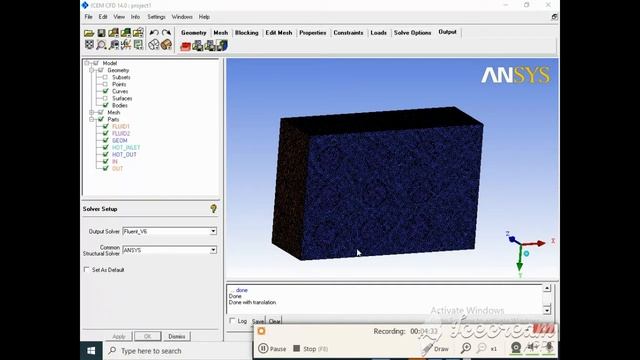Click the recorder zoom-in magnifier
This screenshot has height=360, width=640.
466,348
